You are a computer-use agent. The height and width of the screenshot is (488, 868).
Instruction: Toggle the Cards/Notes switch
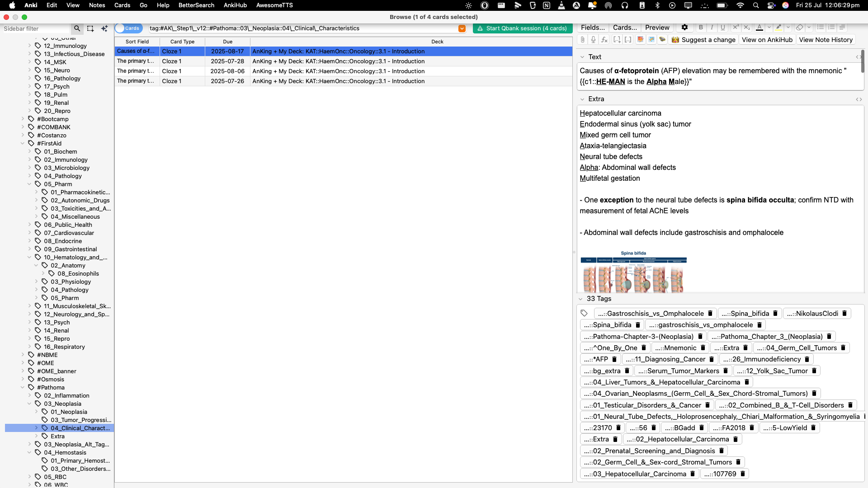128,28
